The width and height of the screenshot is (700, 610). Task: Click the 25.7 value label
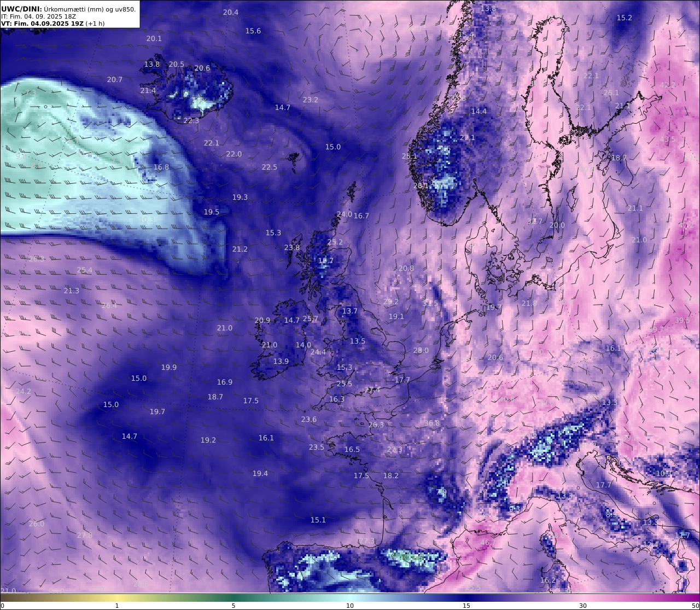tap(311, 318)
